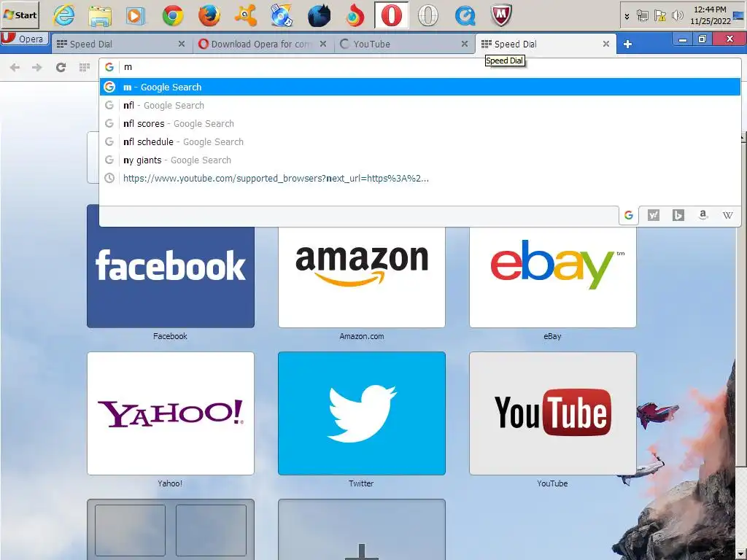Open Internet Explorer from the taskbar

64,15
